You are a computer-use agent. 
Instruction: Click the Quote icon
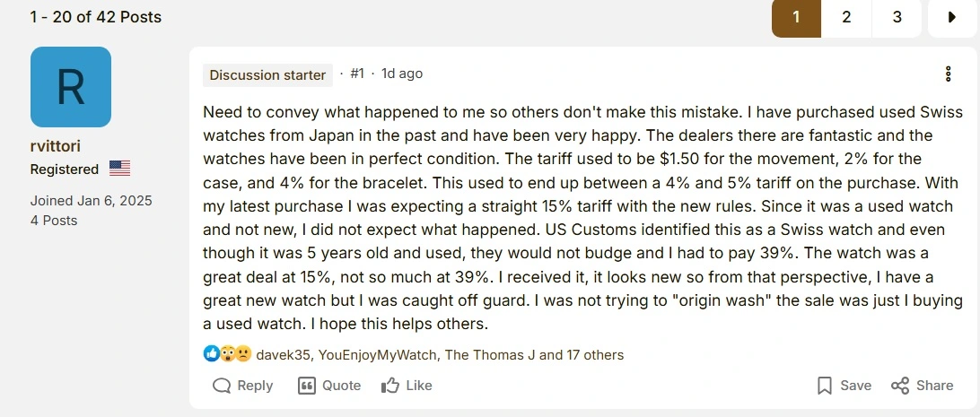[x=307, y=386]
